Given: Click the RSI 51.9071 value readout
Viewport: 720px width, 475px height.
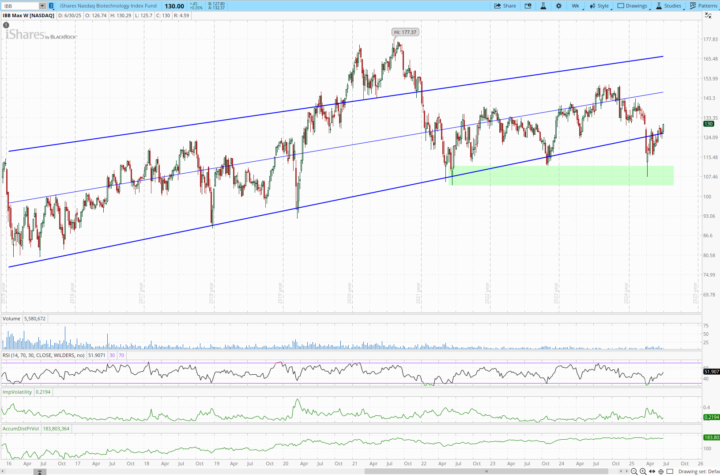Looking at the screenshot, I should pyautogui.click(x=96, y=355).
